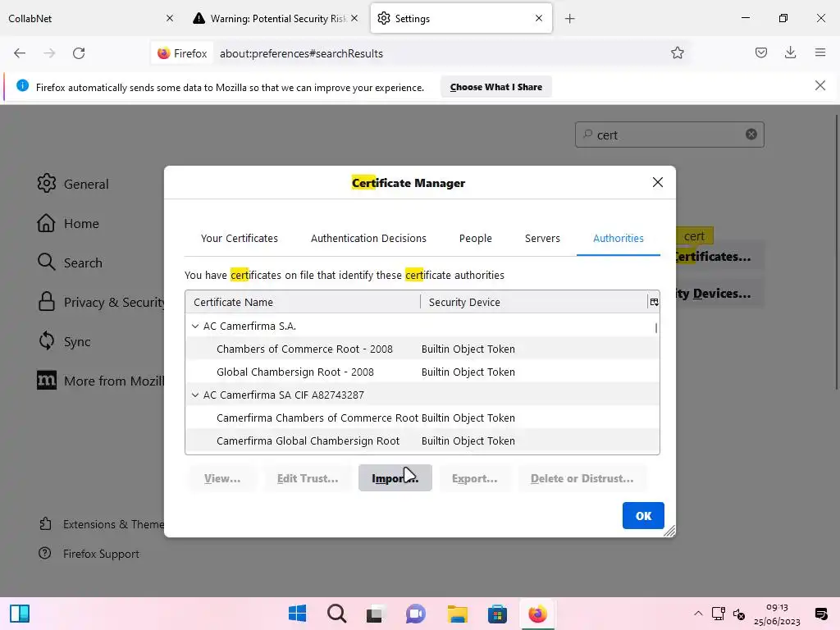Image resolution: width=840 pixels, height=630 pixels.
Task: Bookmark this page with the star icon
Action: (677, 52)
